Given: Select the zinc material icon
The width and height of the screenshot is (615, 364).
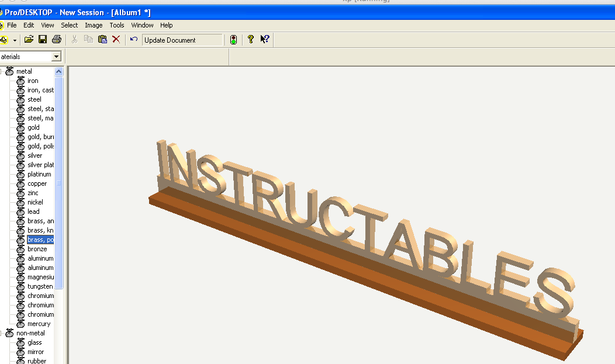Looking at the screenshot, I should click(21, 193).
